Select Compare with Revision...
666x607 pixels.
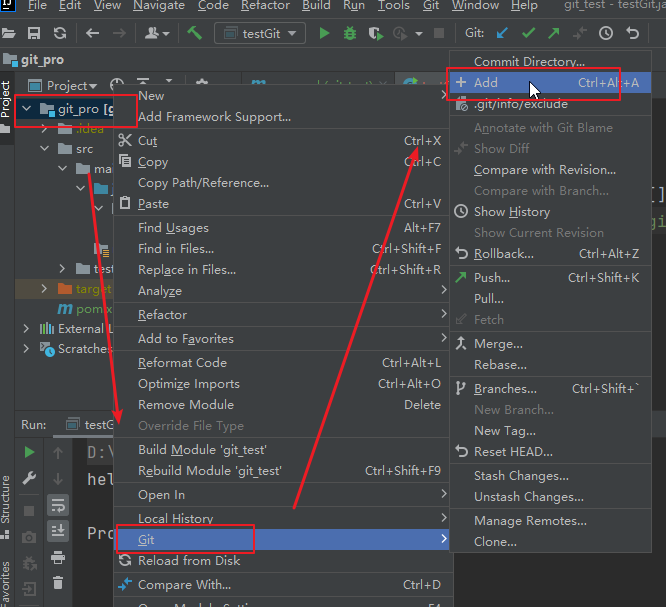pyautogui.click(x=550, y=170)
